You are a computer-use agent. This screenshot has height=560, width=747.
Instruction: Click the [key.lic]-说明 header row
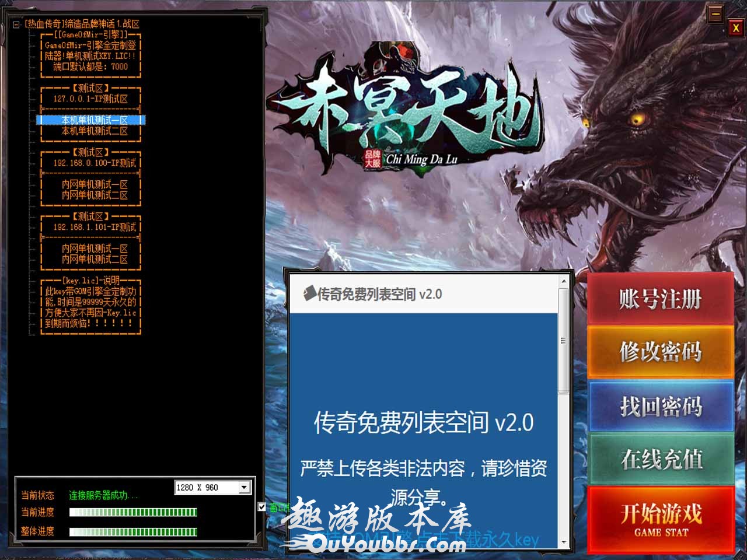point(90,281)
